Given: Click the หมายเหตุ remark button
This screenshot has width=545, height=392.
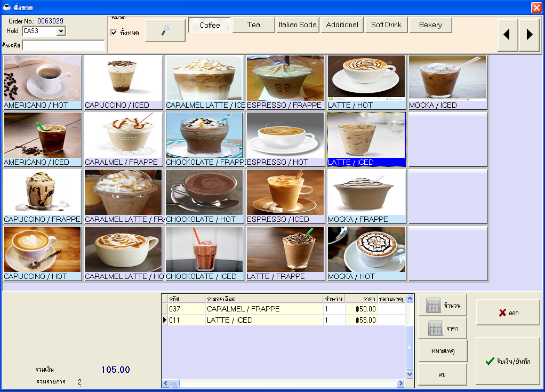Looking at the screenshot, I should click(x=443, y=351).
